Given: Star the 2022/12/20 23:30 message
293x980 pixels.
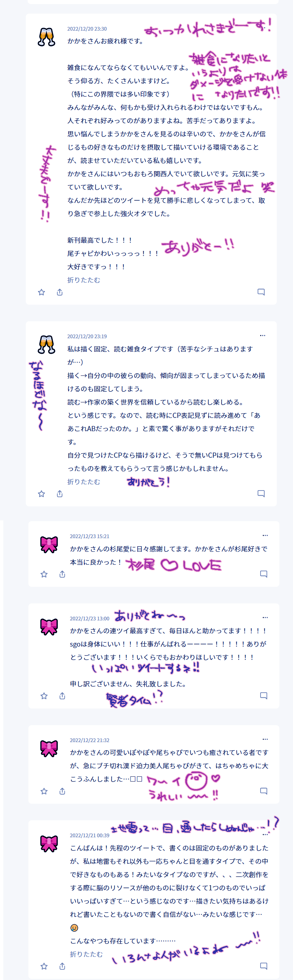Looking at the screenshot, I should tap(41, 292).
